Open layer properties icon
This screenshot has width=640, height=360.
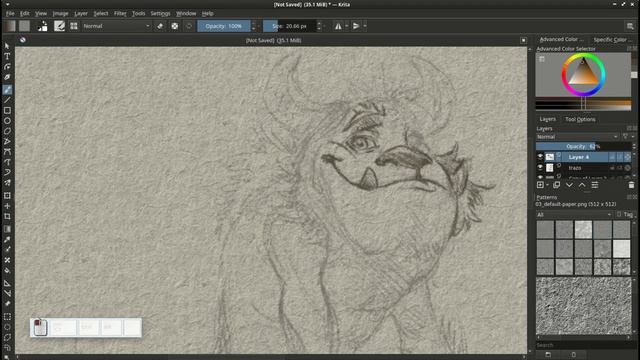click(595, 185)
